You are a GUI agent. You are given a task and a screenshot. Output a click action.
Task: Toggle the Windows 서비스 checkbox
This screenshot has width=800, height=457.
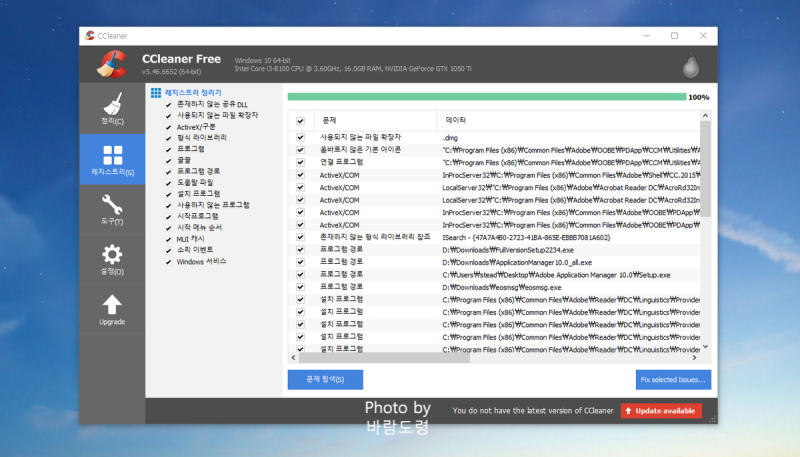pos(168,262)
